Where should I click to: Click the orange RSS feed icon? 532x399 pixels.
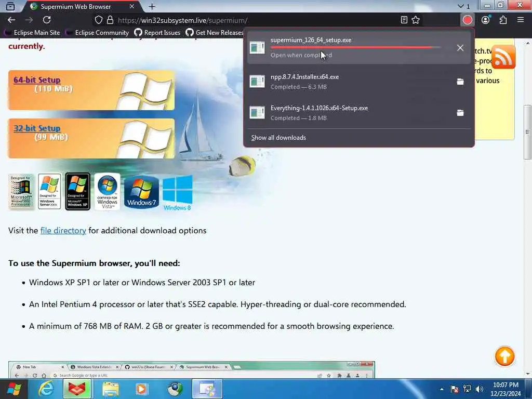pos(503,57)
